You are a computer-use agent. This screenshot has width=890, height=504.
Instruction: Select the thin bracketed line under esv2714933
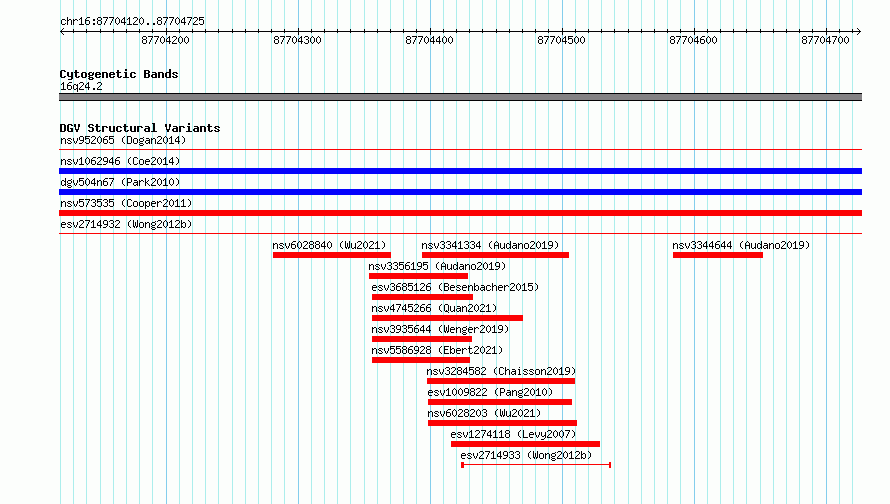point(536,465)
